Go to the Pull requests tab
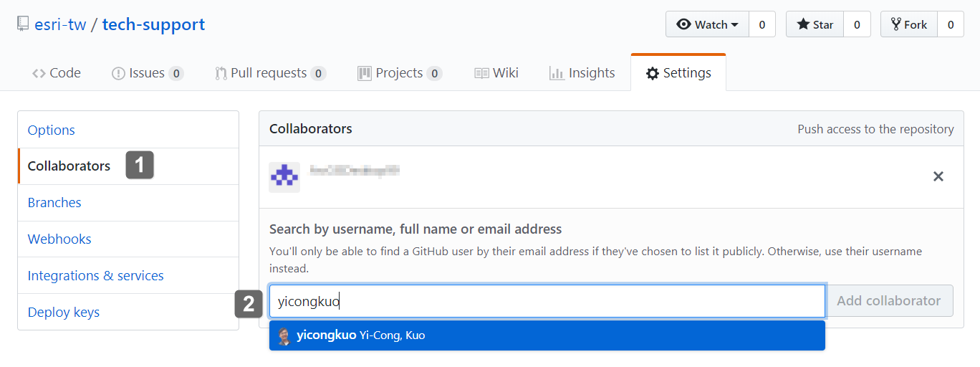980x367 pixels. pyautogui.click(x=270, y=73)
